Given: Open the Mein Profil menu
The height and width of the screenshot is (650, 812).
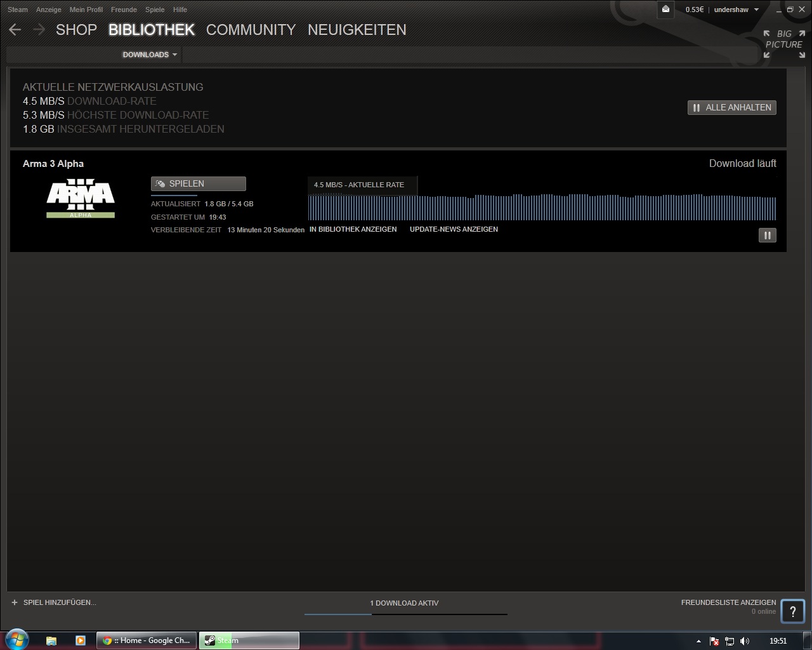Looking at the screenshot, I should [86, 10].
